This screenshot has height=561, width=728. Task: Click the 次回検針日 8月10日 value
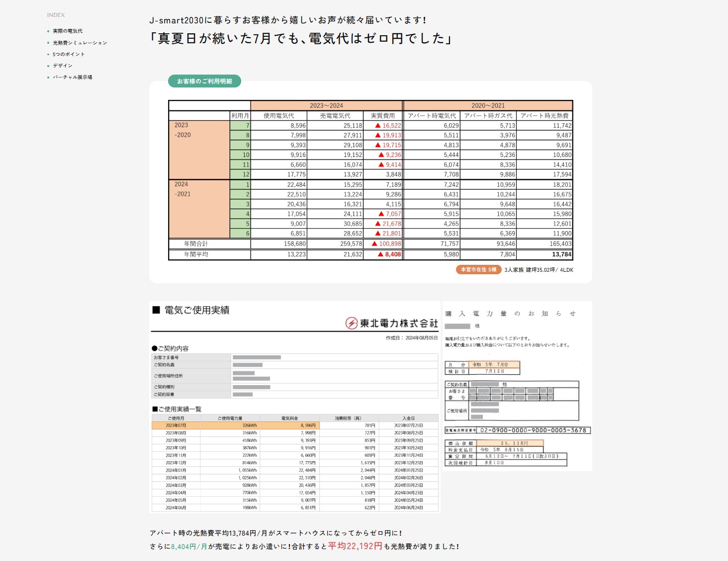point(495,463)
